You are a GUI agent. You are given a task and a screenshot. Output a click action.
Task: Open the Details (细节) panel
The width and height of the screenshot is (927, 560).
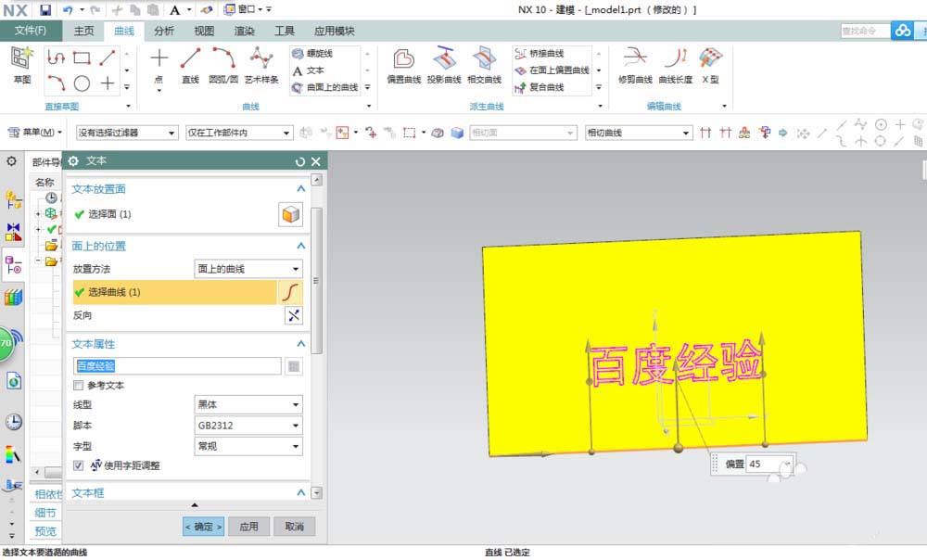45,513
